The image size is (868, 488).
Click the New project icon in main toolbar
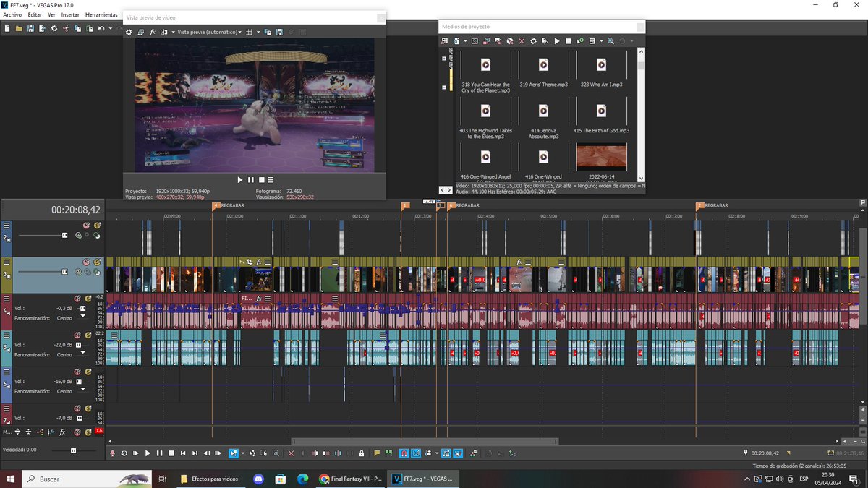click(x=7, y=28)
